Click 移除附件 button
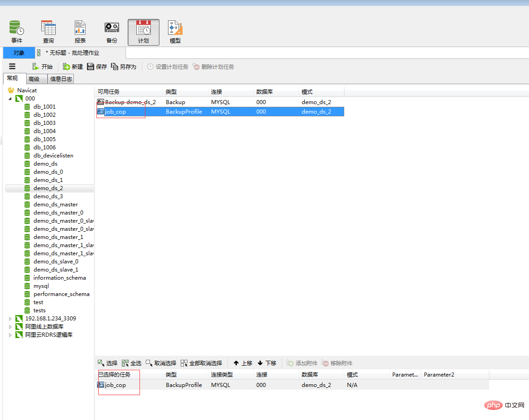529x420 pixels. pos(337,363)
